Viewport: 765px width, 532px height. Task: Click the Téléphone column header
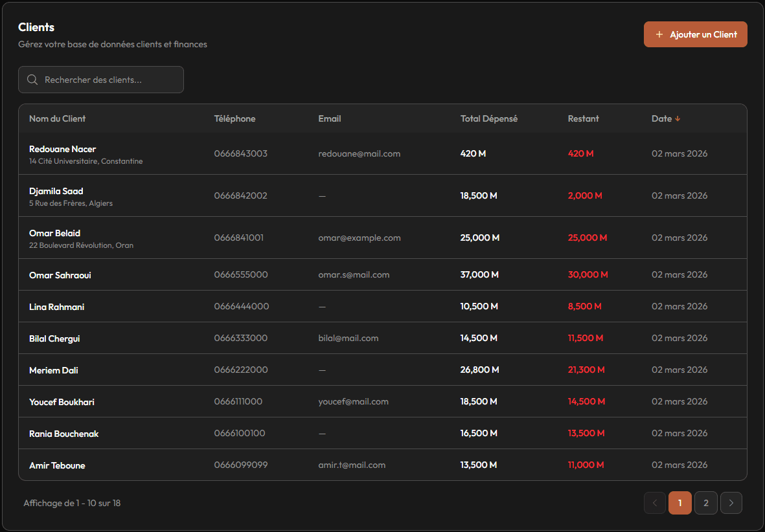pyautogui.click(x=234, y=119)
